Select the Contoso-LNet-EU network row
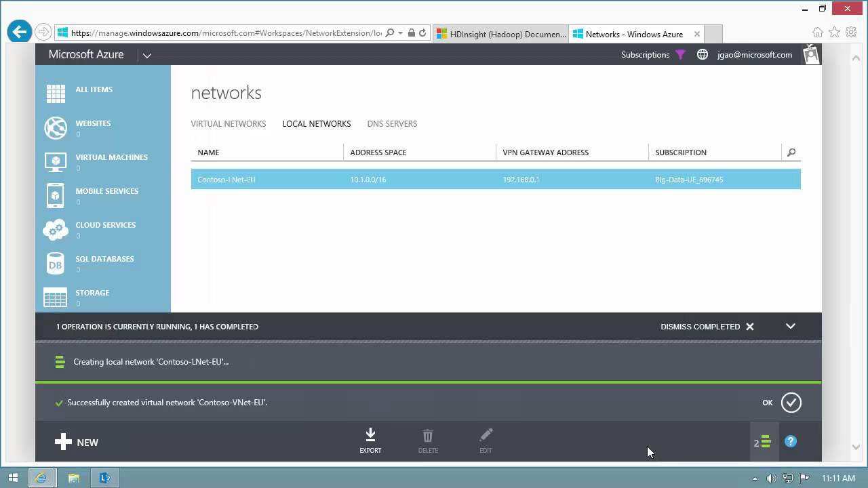Screen dimensions: 868x488 pos(496,179)
